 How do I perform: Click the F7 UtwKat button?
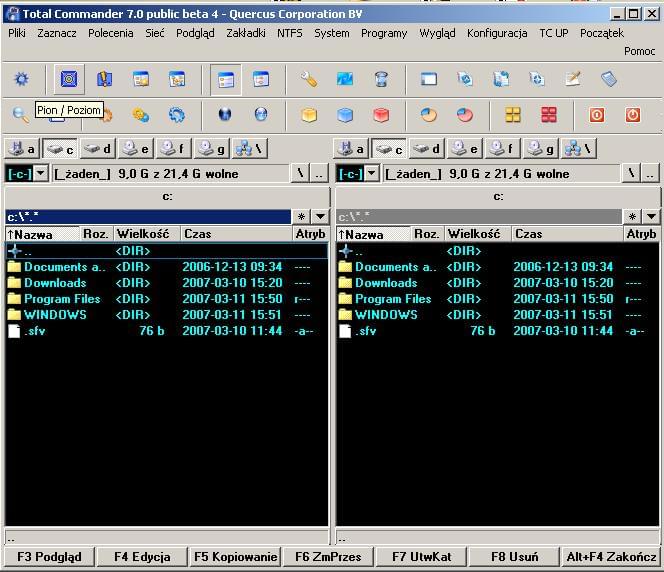coord(421,557)
